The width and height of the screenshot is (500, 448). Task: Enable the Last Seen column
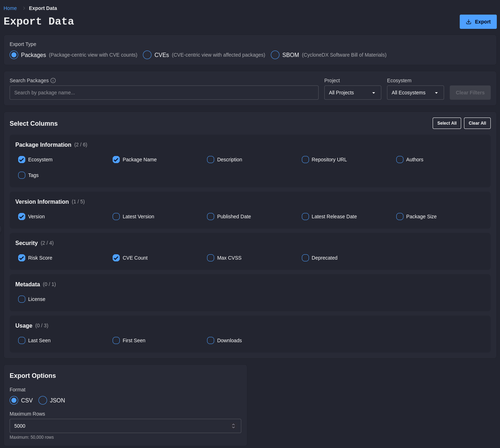(22, 340)
